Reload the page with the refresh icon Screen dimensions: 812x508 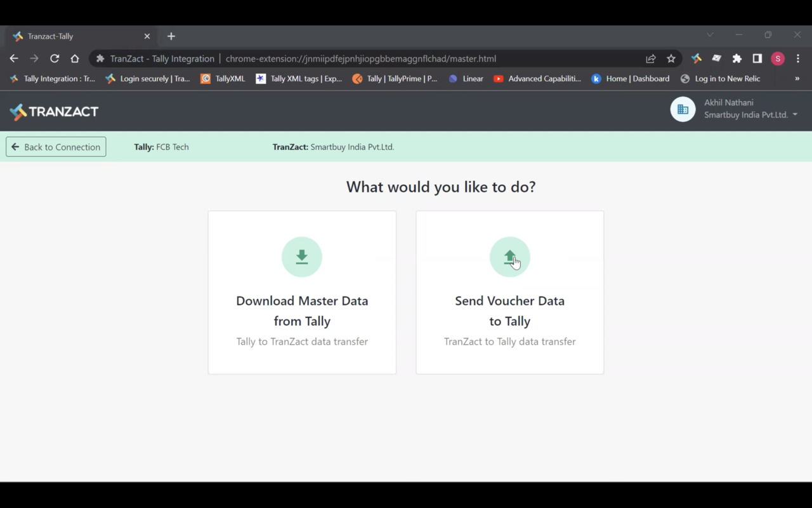point(55,58)
